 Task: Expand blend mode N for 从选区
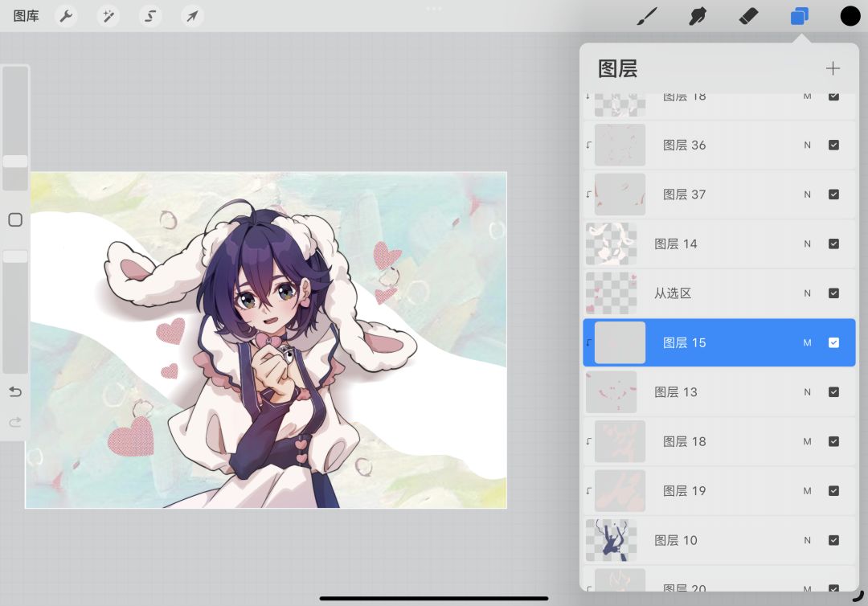807,293
